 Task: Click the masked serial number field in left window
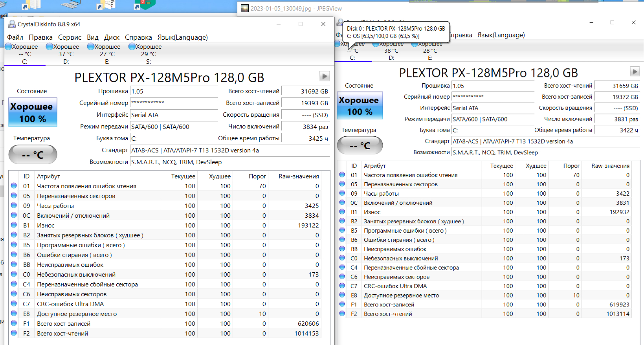(x=174, y=103)
